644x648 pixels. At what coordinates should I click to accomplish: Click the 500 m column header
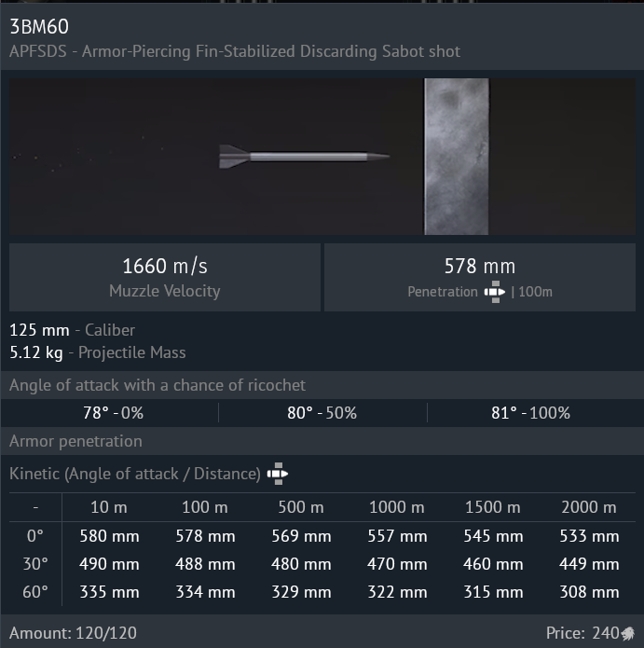[301, 507]
